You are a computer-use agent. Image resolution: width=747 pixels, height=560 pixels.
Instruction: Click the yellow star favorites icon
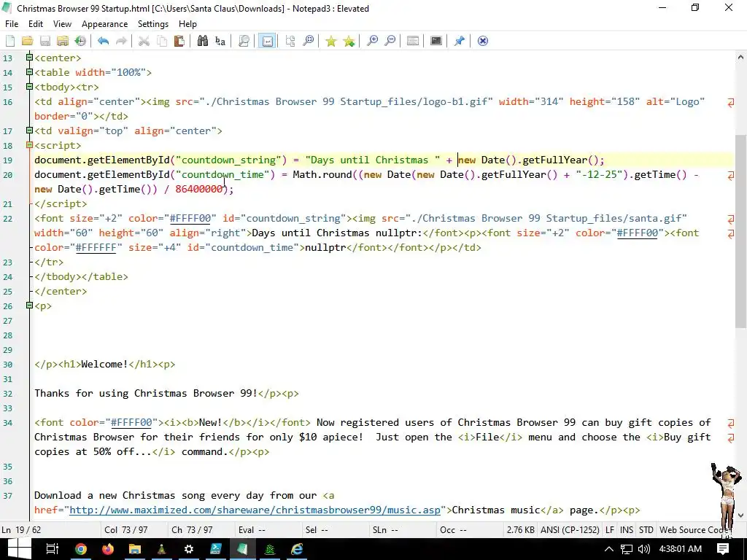tap(330, 41)
